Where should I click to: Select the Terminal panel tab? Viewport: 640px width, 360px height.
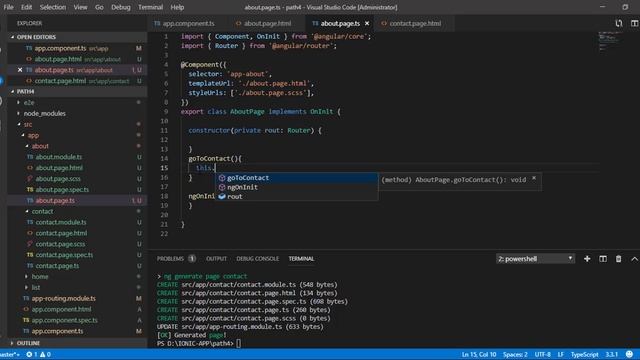(x=301, y=259)
